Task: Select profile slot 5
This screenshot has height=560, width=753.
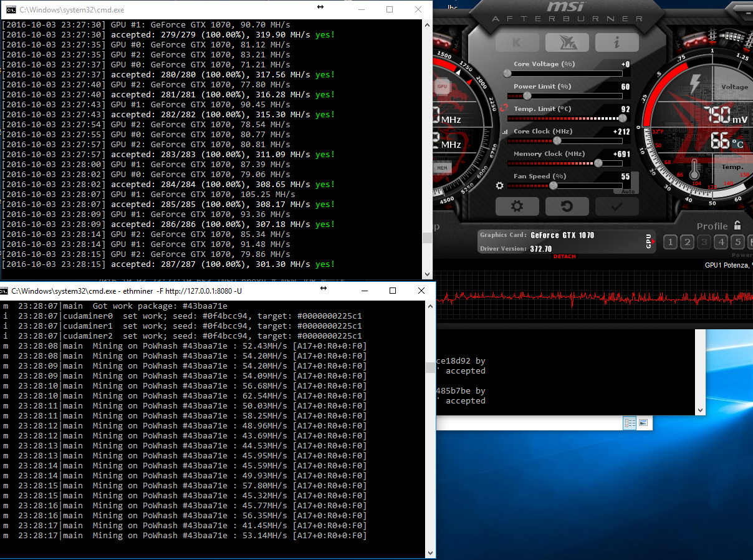Action: [738, 243]
